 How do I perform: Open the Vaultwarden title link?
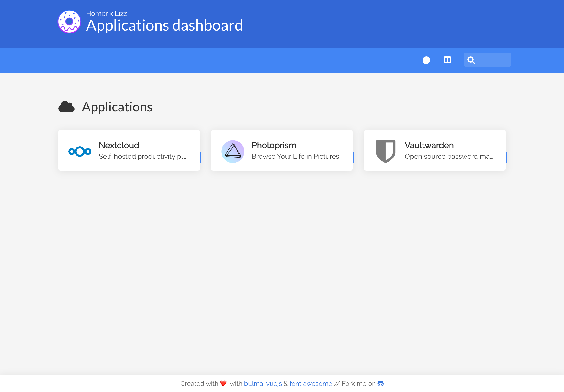(429, 145)
